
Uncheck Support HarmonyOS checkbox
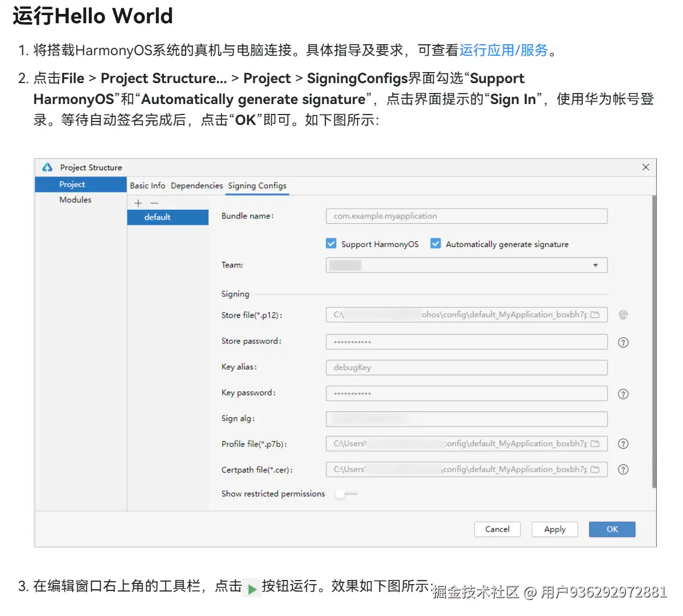pos(331,243)
